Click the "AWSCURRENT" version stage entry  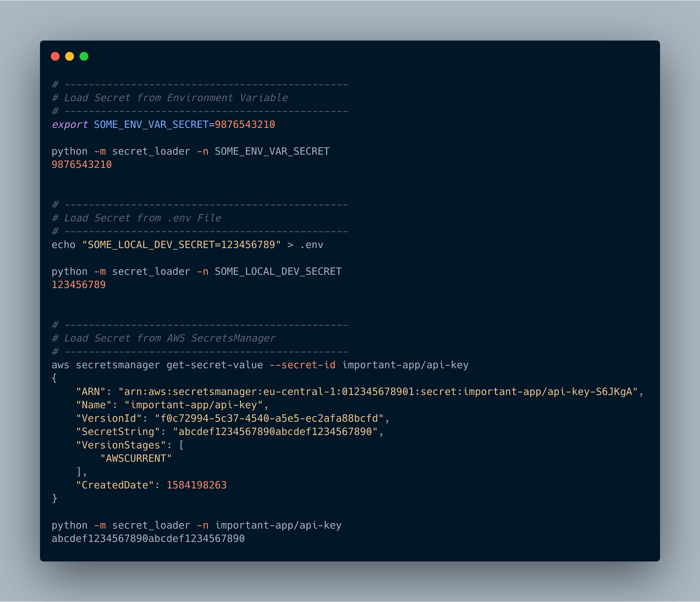coord(136,458)
